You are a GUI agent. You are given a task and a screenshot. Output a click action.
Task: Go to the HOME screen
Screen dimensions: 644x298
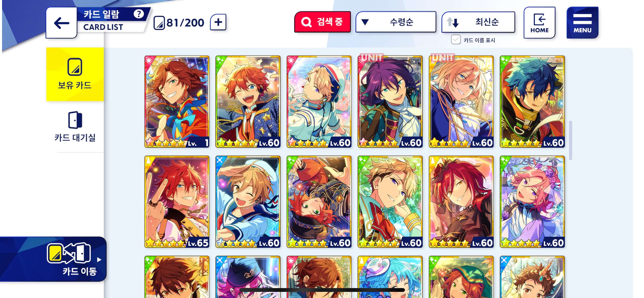pyautogui.click(x=539, y=23)
